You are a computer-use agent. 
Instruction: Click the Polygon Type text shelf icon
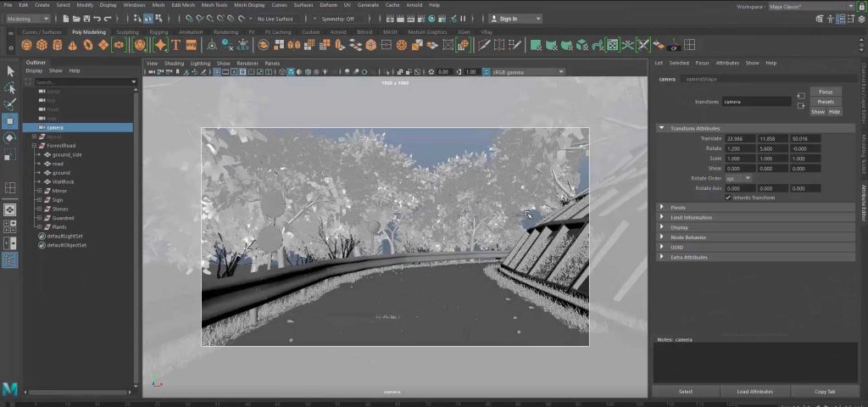176,46
